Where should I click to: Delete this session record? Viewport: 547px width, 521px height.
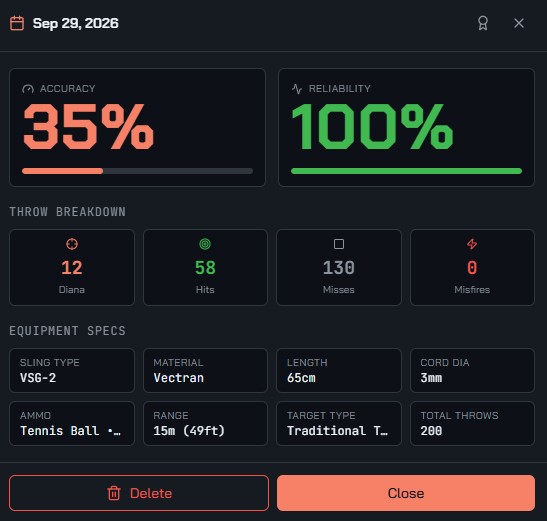tap(139, 493)
